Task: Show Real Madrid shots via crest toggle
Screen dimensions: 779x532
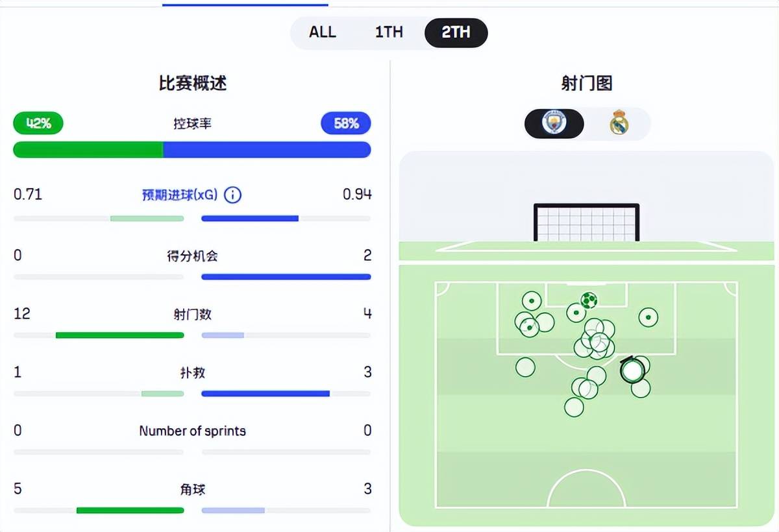Action: click(619, 123)
